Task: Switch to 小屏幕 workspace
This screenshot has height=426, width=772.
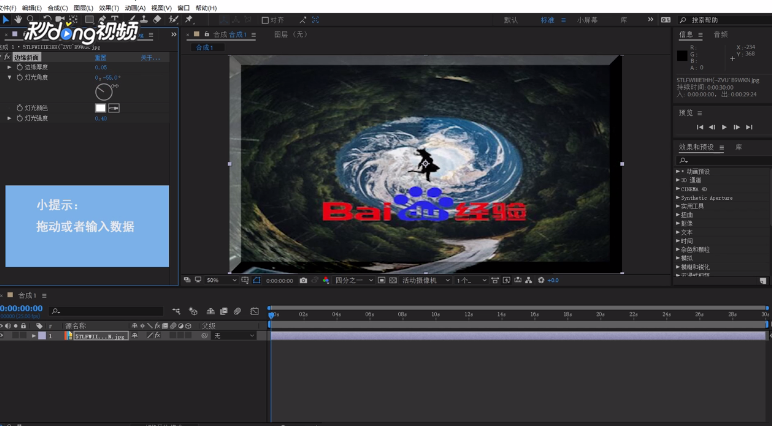Action: point(587,20)
